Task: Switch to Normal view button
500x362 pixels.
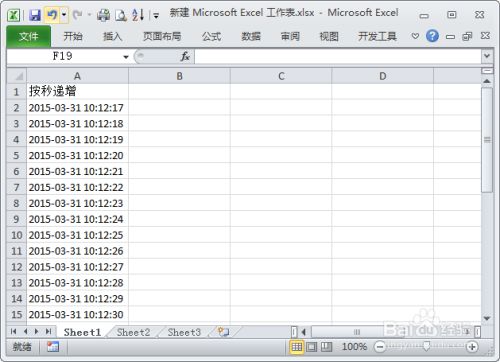Action: [x=296, y=347]
